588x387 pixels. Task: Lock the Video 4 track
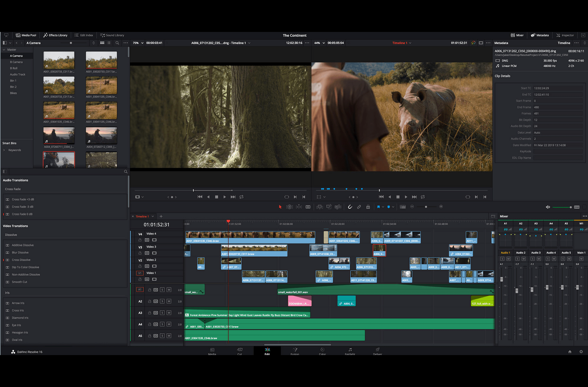(140, 240)
